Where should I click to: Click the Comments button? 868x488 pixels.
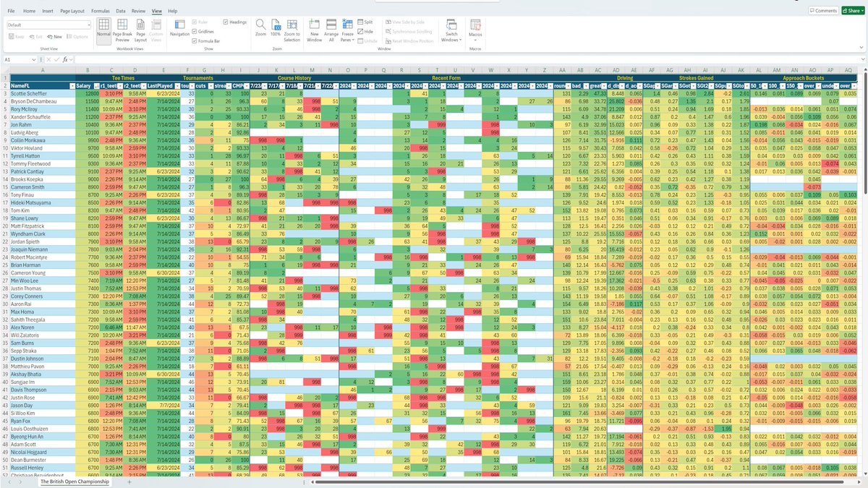click(x=824, y=11)
